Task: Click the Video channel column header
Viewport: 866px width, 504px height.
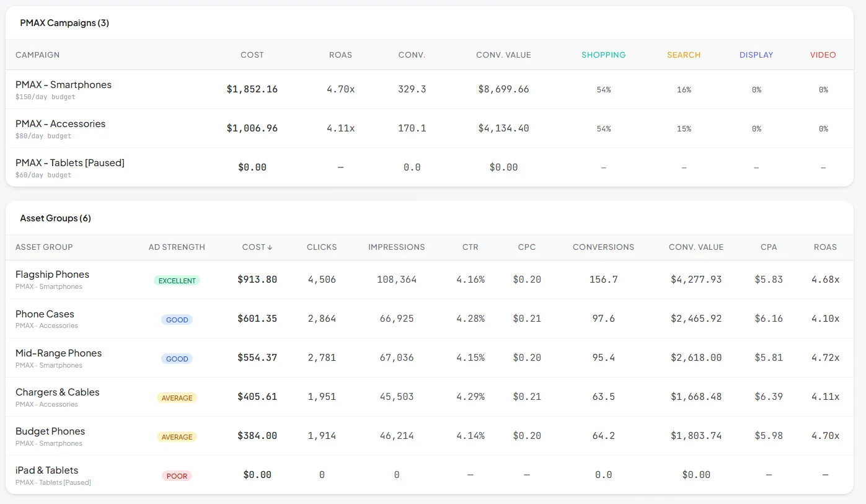Action: 823,55
